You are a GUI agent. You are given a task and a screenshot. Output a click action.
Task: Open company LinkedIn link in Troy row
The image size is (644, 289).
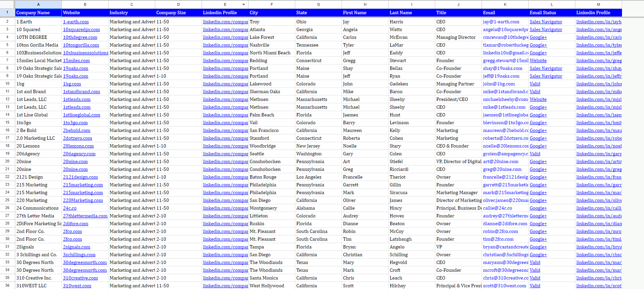tap(226, 22)
